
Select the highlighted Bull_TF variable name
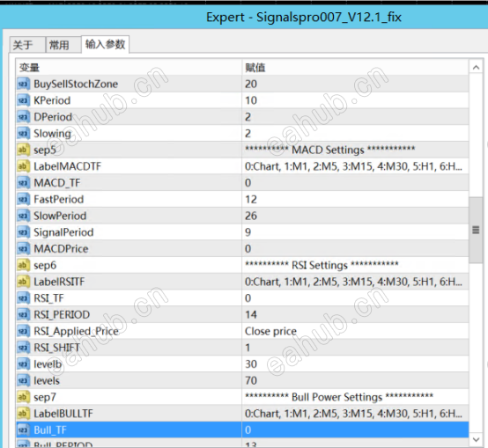point(50,430)
